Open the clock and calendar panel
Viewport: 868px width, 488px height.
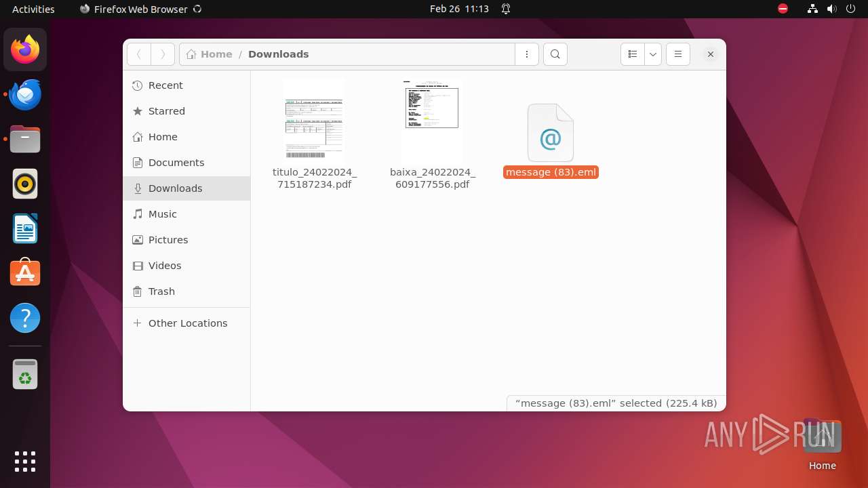point(459,9)
